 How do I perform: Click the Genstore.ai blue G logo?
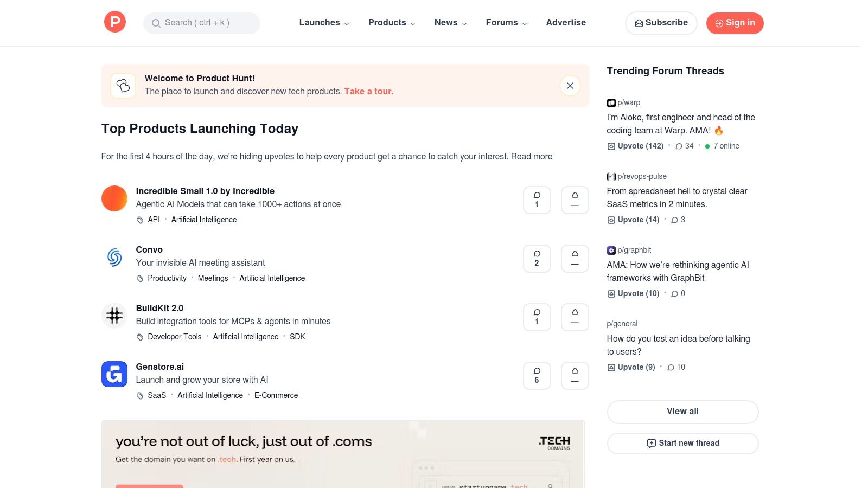click(114, 374)
